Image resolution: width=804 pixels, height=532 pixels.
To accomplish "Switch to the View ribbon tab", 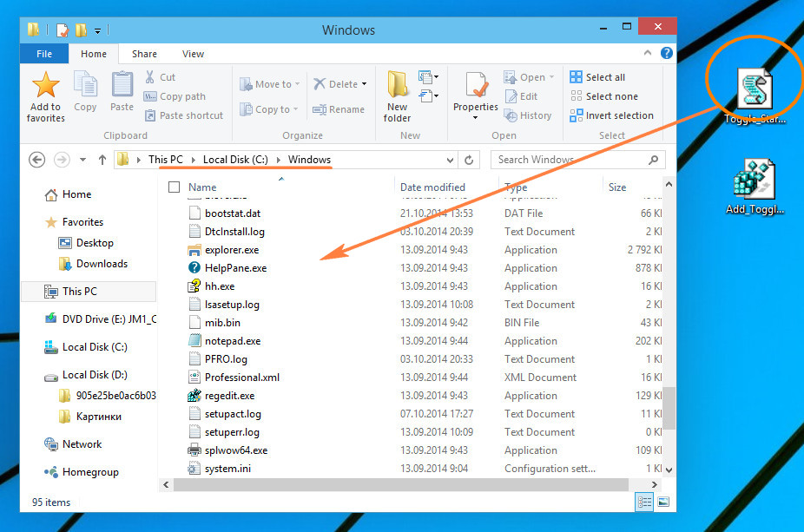I will 194,54.
